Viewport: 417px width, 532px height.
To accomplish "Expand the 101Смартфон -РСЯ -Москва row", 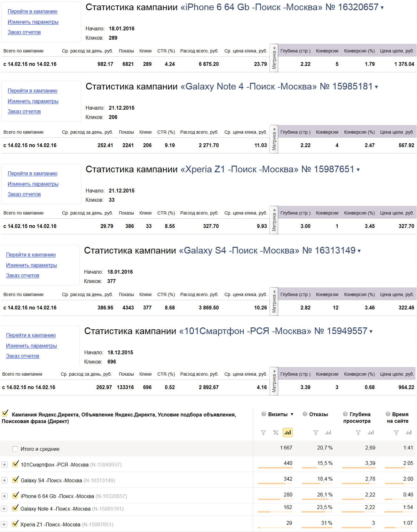I will tap(4, 465).
